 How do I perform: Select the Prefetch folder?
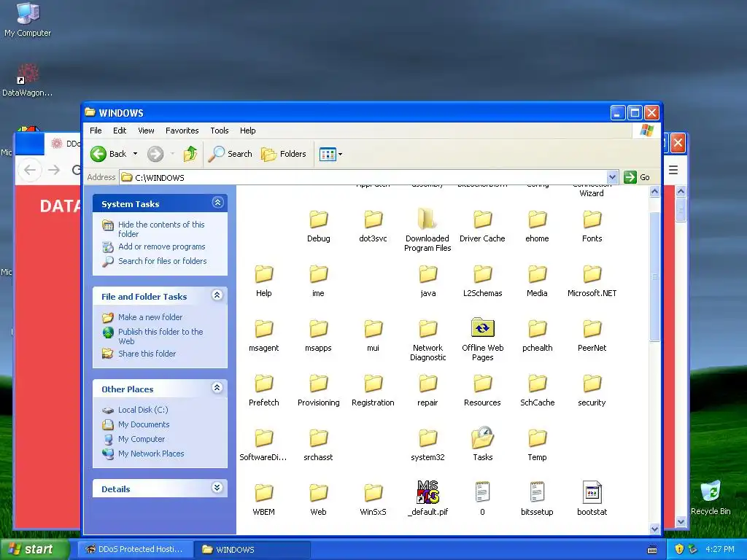[264, 390]
